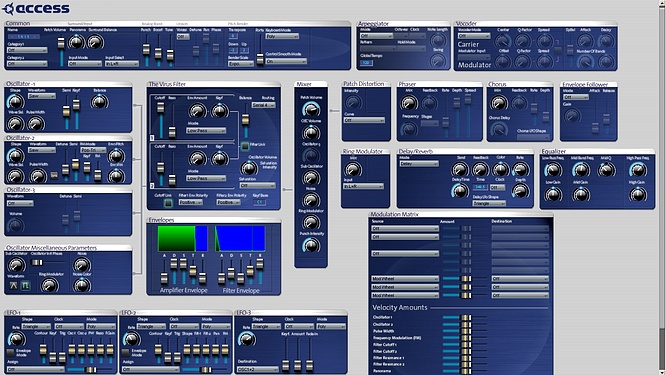Click the Access logo at top left
Image resolution: width=666 pixels, height=375 pixels.
point(36,8)
